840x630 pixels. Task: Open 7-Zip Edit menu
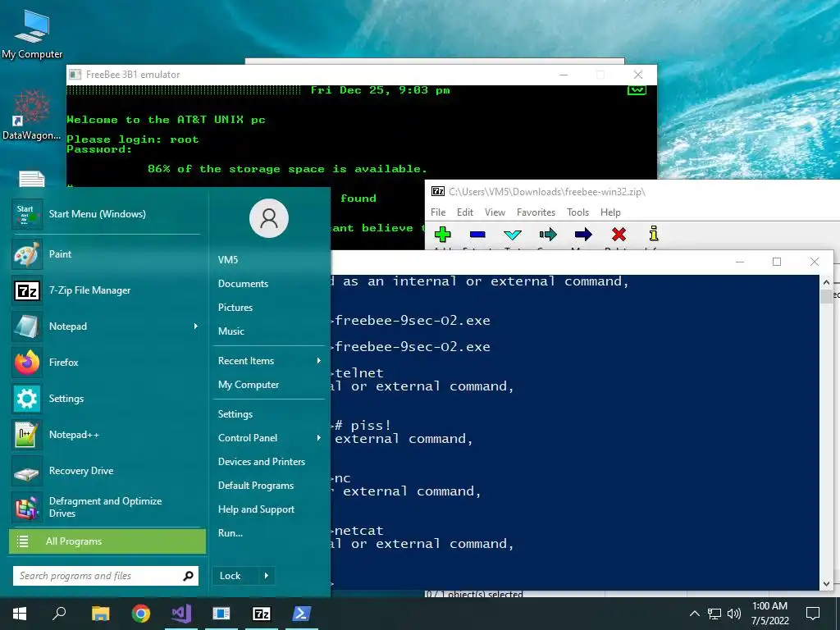(x=465, y=212)
